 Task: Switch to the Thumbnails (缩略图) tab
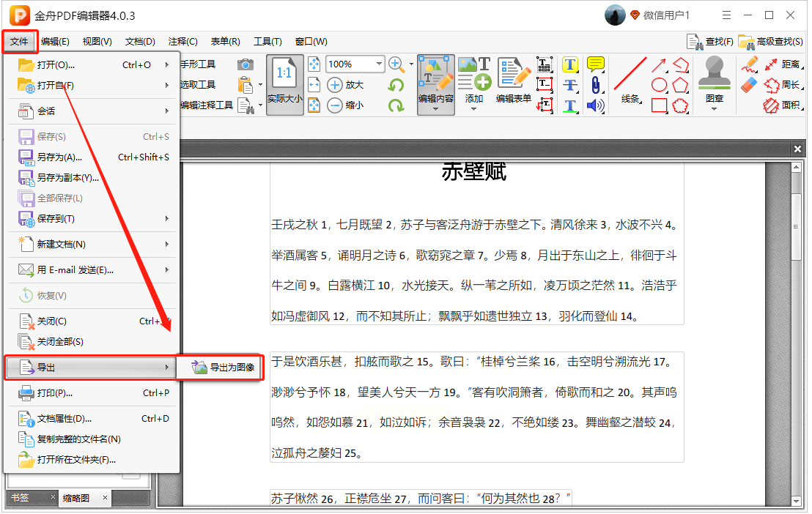point(76,498)
